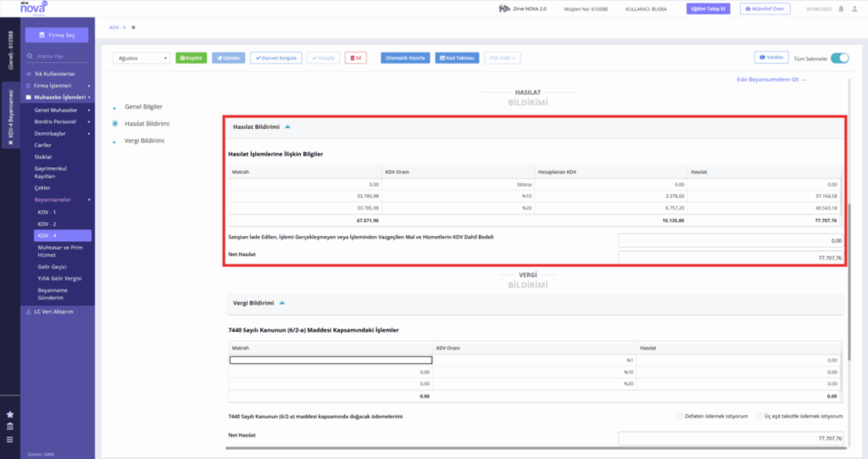The height and width of the screenshot is (459, 868).
Task: Open the user profile icon
Action: click(x=854, y=8)
